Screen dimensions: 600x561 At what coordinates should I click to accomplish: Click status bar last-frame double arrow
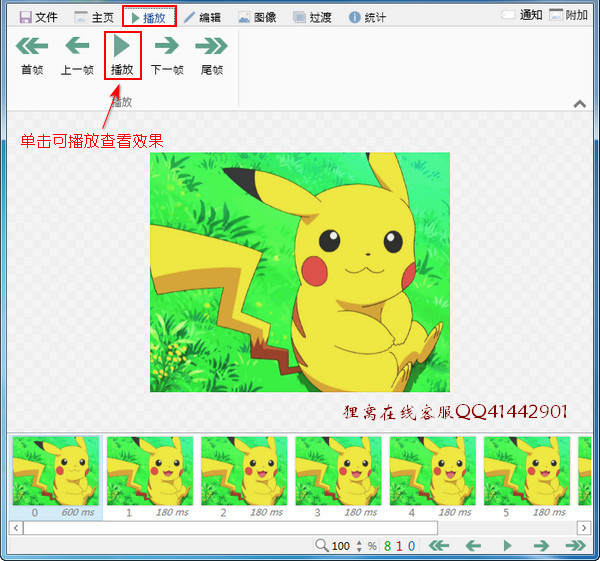coord(575,545)
